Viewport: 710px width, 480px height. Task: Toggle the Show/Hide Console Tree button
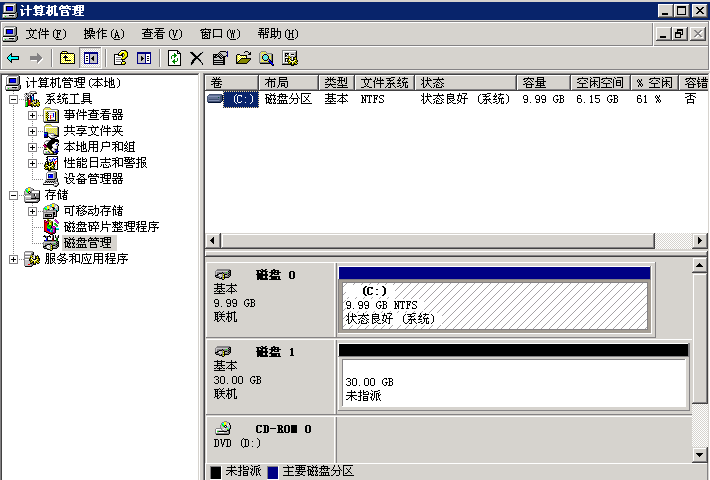pyautogui.click(x=90, y=58)
